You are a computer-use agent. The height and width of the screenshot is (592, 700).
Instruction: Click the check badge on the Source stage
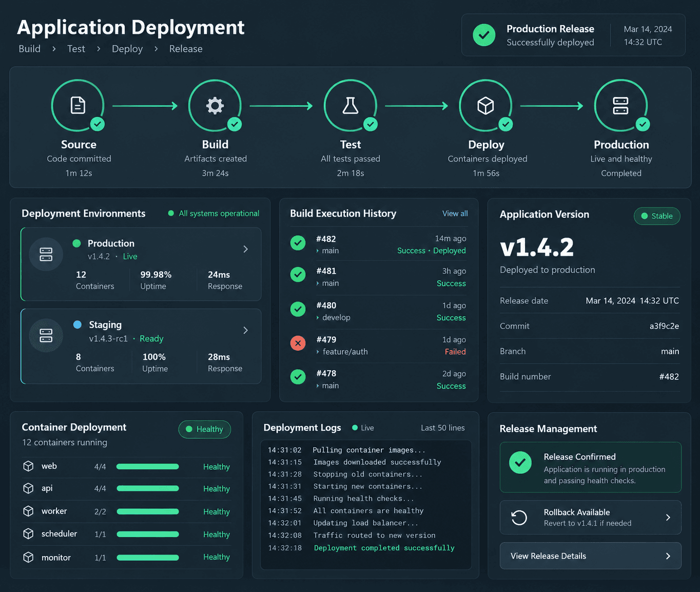pyautogui.click(x=98, y=124)
